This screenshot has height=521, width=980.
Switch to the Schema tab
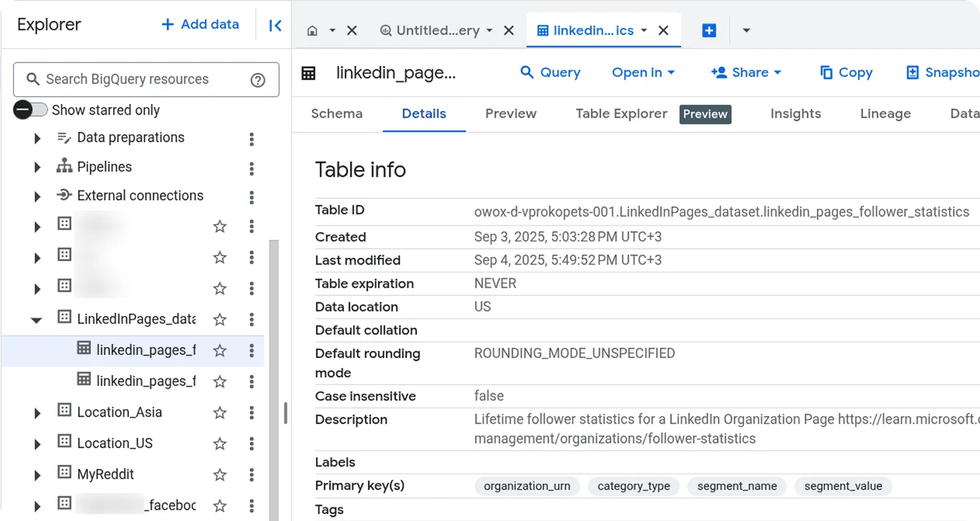[336, 114]
